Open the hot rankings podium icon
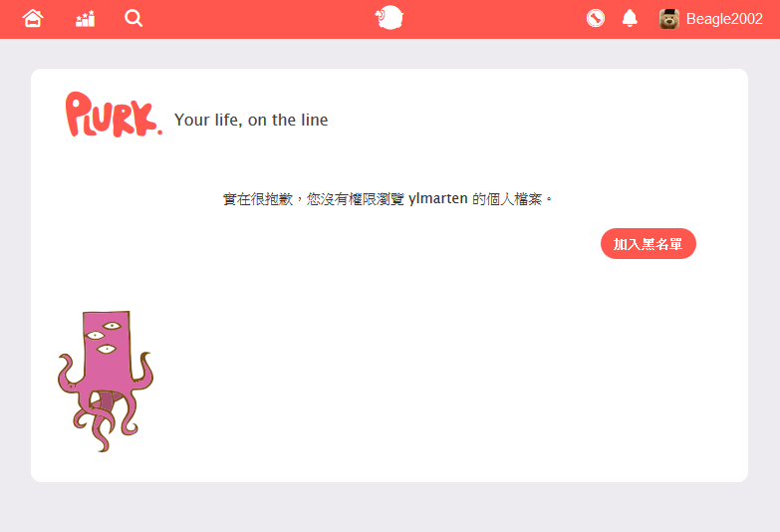Image resolution: width=780 pixels, height=532 pixels. 85,19
